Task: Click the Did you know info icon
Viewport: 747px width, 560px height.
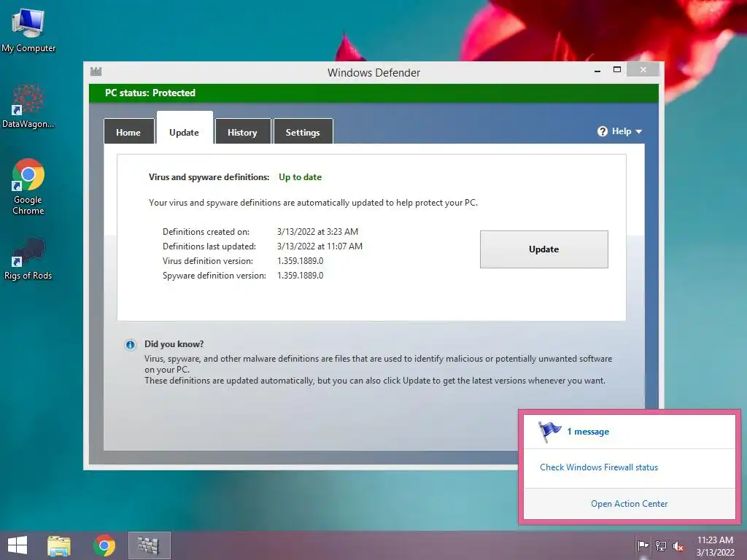Action: pyautogui.click(x=130, y=345)
